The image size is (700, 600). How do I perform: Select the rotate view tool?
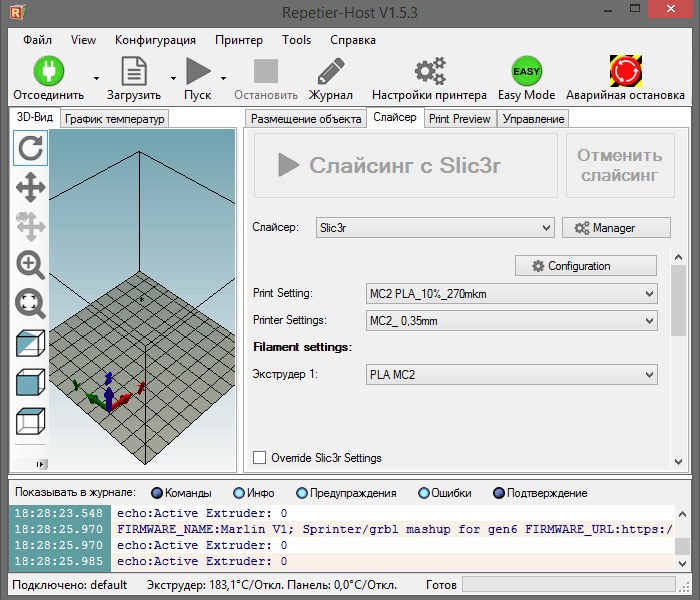pyautogui.click(x=30, y=148)
